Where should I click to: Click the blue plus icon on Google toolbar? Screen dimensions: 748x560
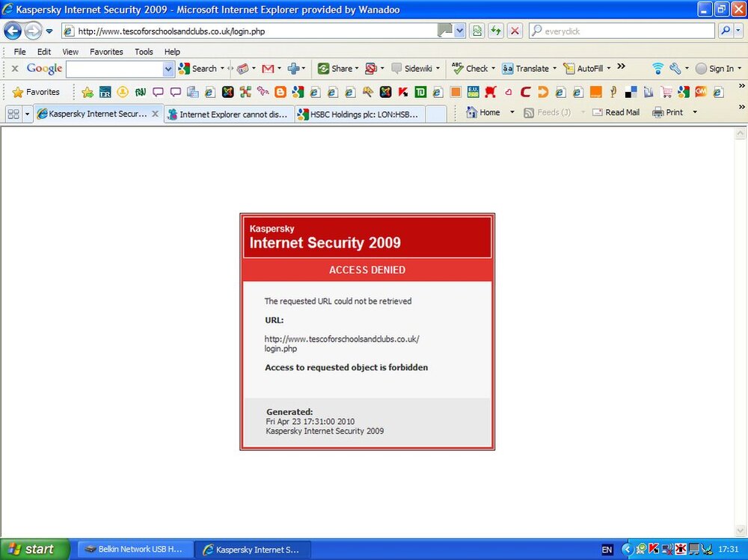pyautogui.click(x=293, y=69)
